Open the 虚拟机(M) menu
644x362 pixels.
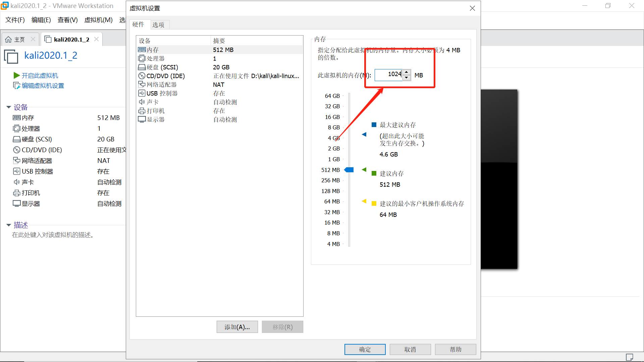(98, 20)
